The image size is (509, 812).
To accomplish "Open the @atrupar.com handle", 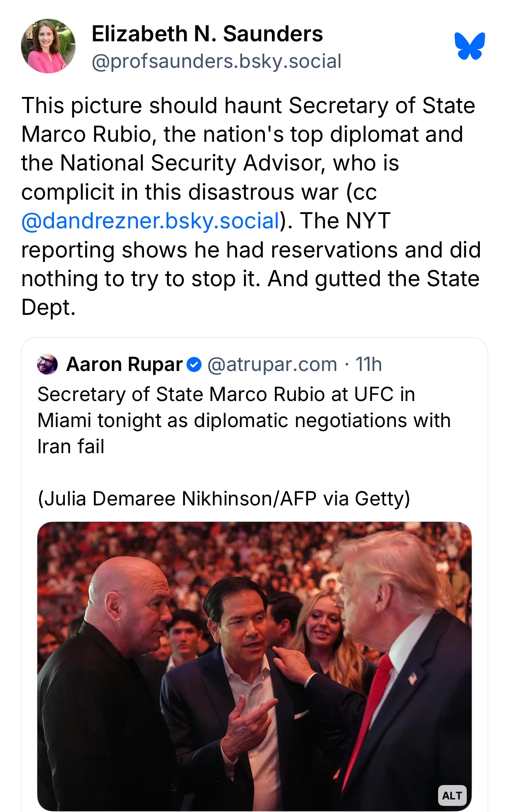I will click(272, 364).
